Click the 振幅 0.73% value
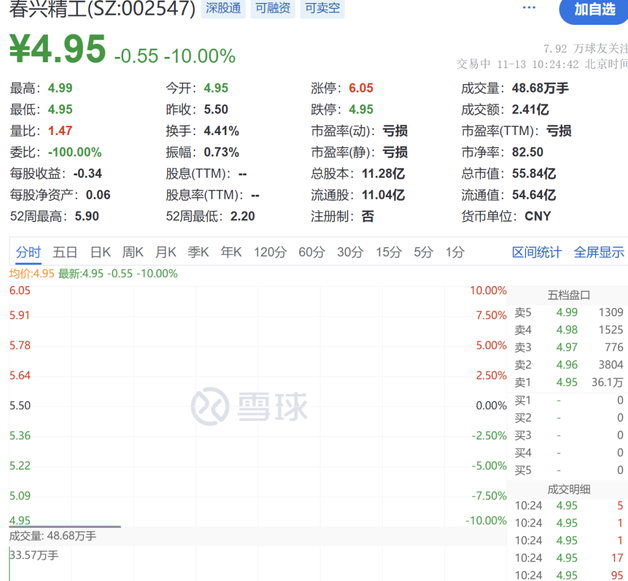Image resolution: width=628 pixels, height=581 pixels. pos(221,152)
